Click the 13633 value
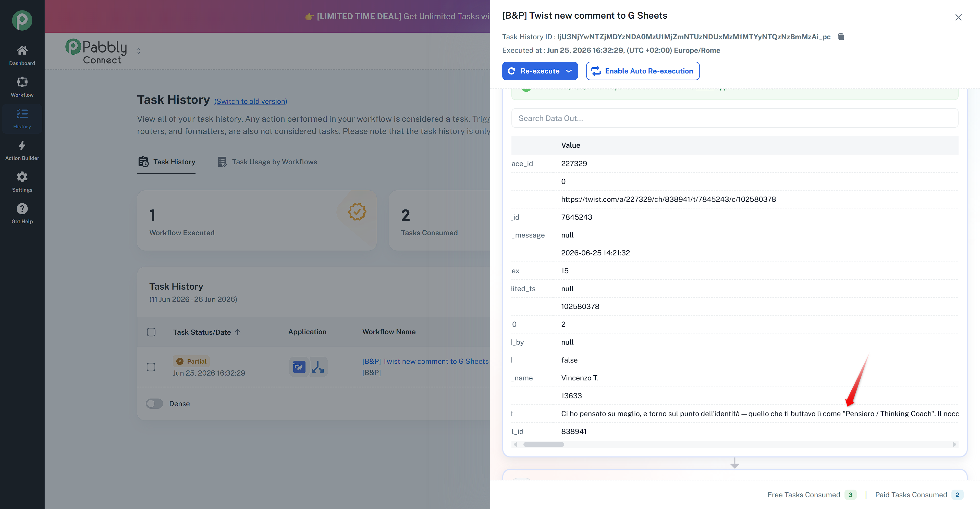 point(571,396)
